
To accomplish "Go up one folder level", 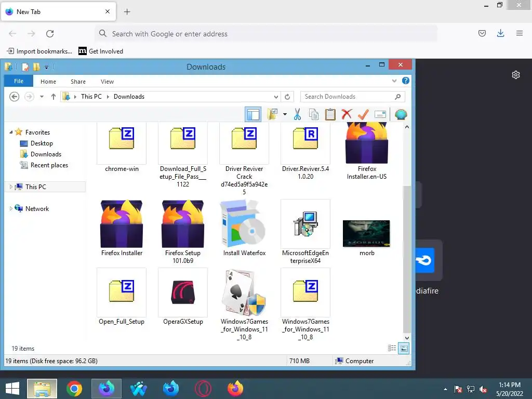I will pos(54,97).
